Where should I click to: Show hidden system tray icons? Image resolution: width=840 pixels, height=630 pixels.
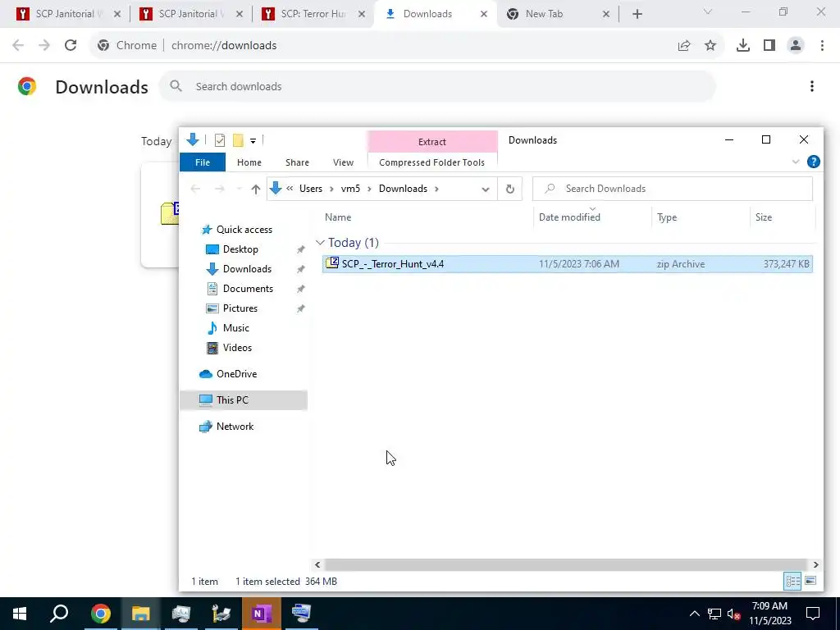click(x=694, y=614)
